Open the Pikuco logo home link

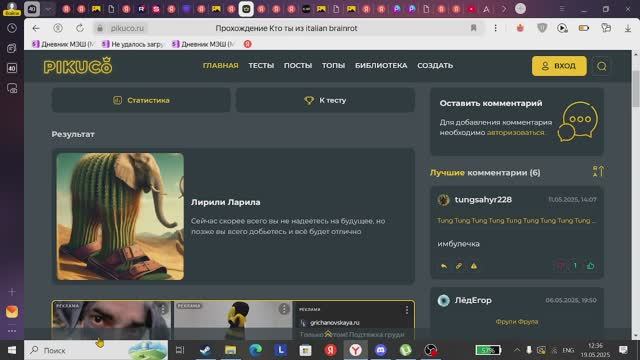pyautogui.click(x=78, y=66)
